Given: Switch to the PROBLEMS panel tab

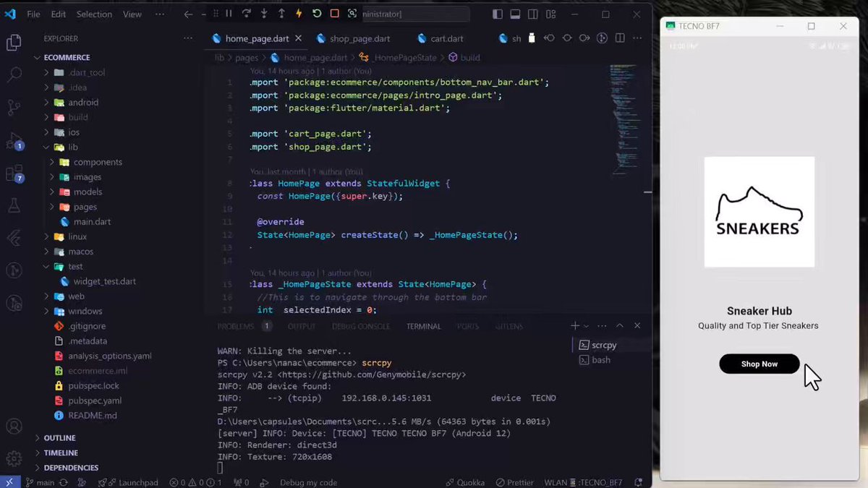Looking at the screenshot, I should click(x=236, y=326).
